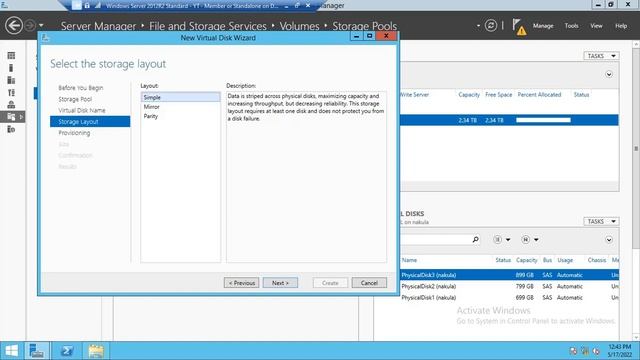Collapse the physical disks filter chevron
The width and height of the screenshot is (640, 360).
609,240
